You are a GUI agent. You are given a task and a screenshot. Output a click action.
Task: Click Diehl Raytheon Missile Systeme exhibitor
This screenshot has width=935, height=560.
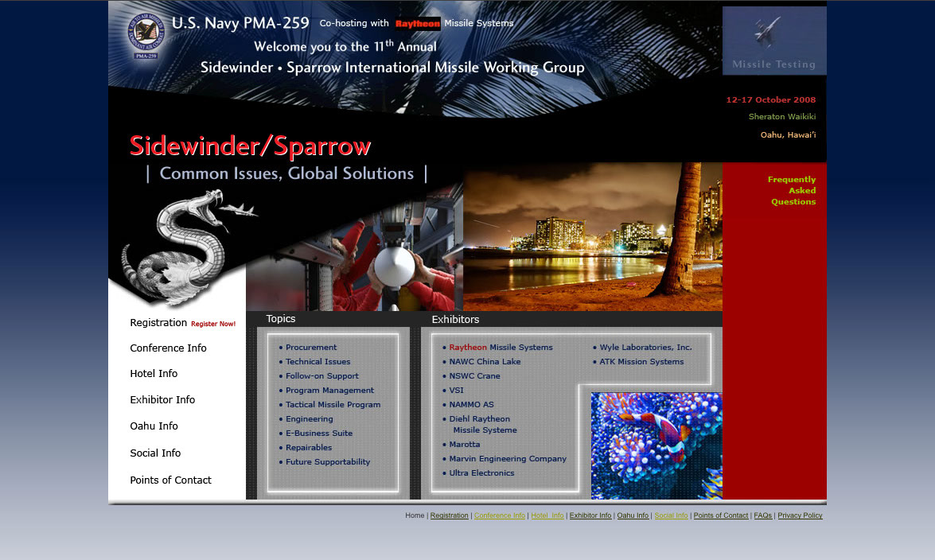pos(483,425)
